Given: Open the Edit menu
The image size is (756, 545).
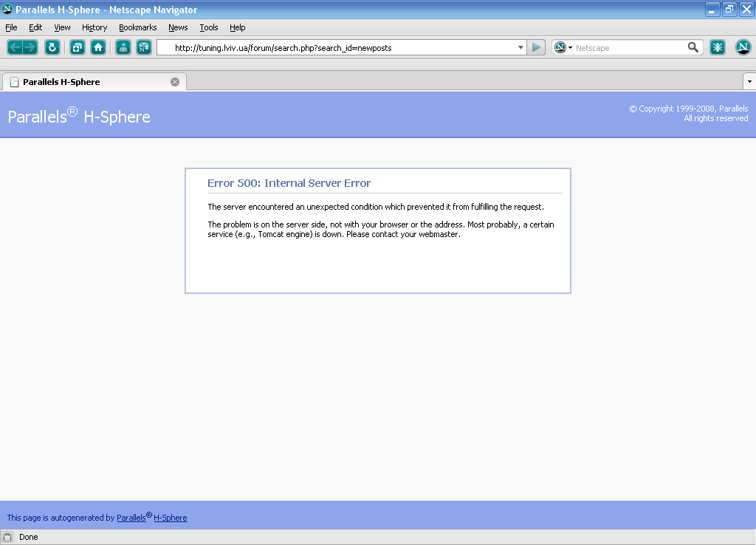Looking at the screenshot, I should [35, 27].
